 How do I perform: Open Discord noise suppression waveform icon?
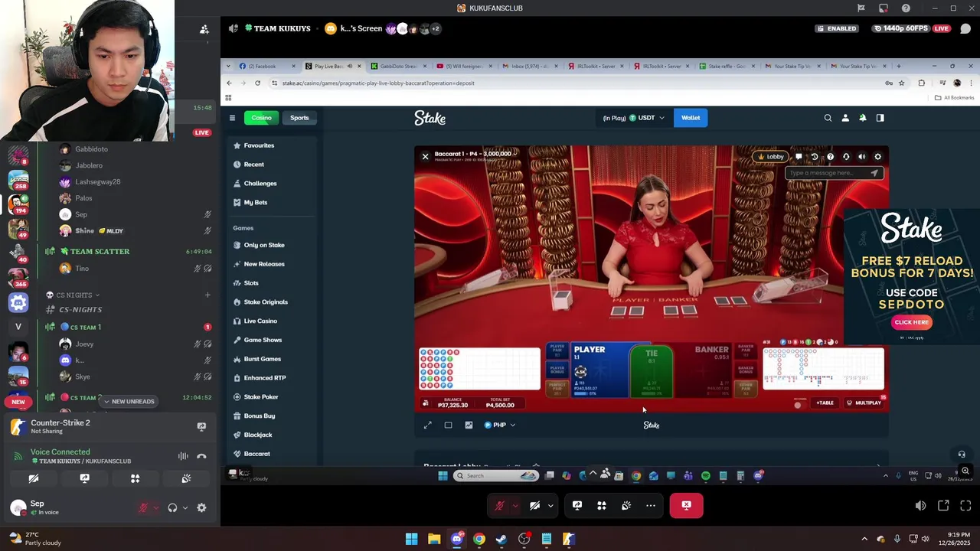[x=183, y=456]
